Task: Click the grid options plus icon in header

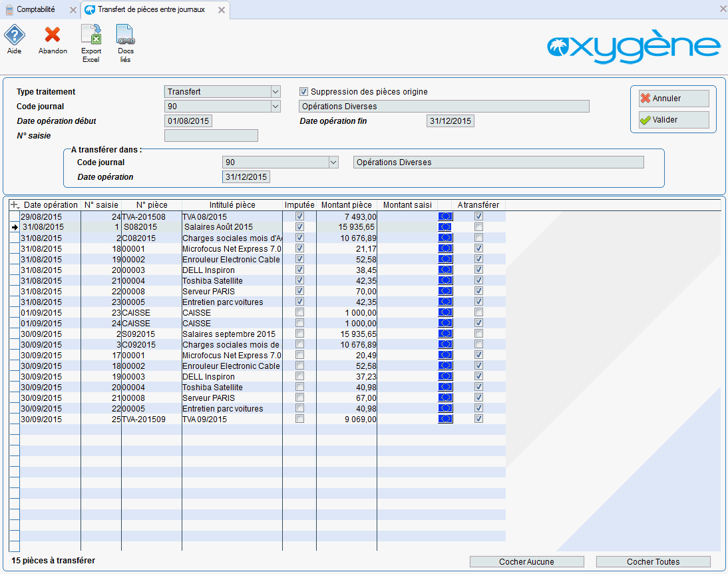Action: point(15,205)
